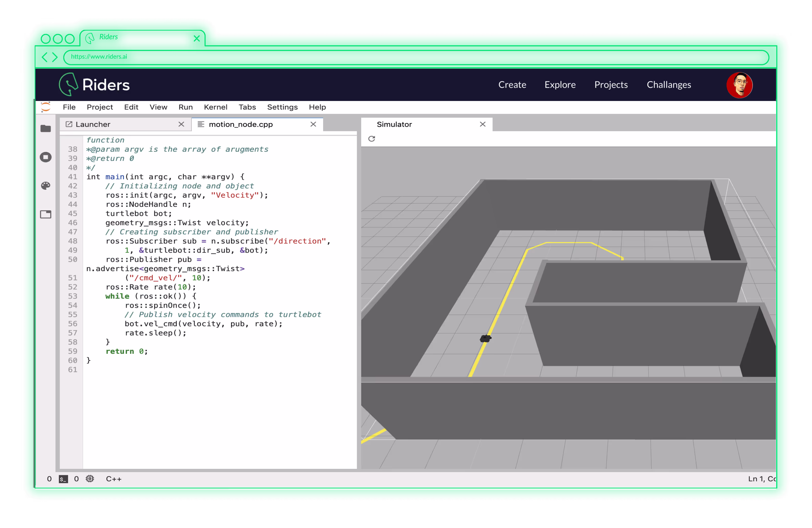Click the Launcher tab's external-link icon
812x528 pixels.
(x=69, y=124)
